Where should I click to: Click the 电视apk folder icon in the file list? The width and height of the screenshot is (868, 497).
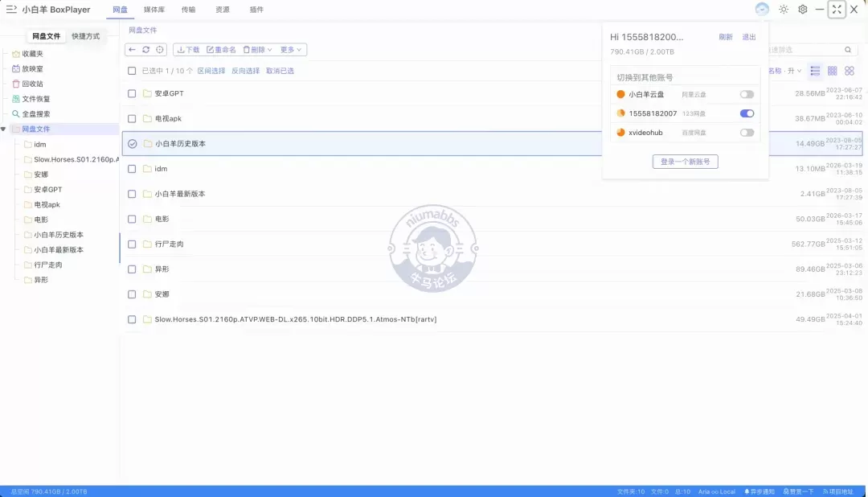[x=147, y=118]
